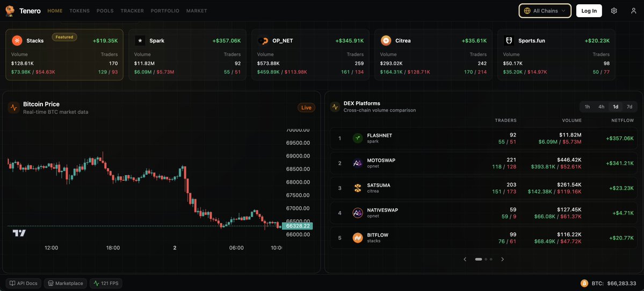Viewport: 644px width, 291px height.
Task: Click the Tenero brand name
Action: [30, 11]
